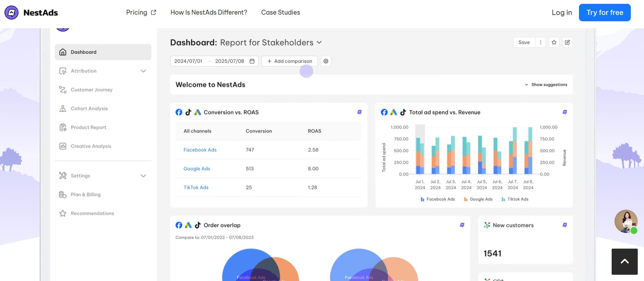Click the scroll-to-top arrow button
Viewport: 644px width, 281px height.
[625, 262]
